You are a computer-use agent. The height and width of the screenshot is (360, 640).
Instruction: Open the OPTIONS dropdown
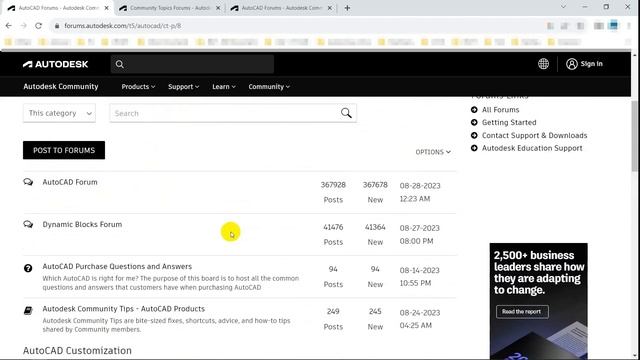[433, 152]
